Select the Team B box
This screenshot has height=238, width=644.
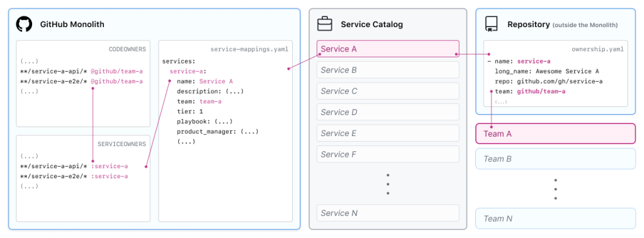click(x=555, y=159)
